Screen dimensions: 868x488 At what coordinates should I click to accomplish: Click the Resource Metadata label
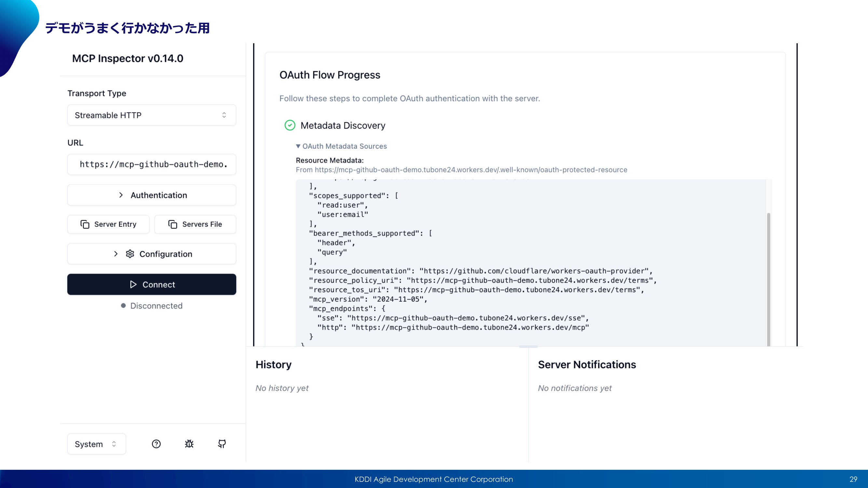pyautogui.click(x=330, y=160)
